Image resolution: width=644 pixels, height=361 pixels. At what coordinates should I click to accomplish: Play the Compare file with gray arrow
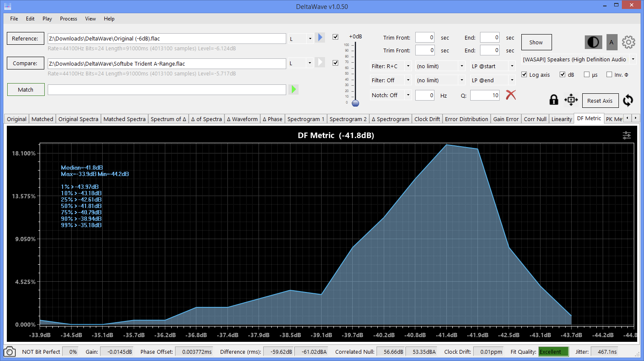320,62
